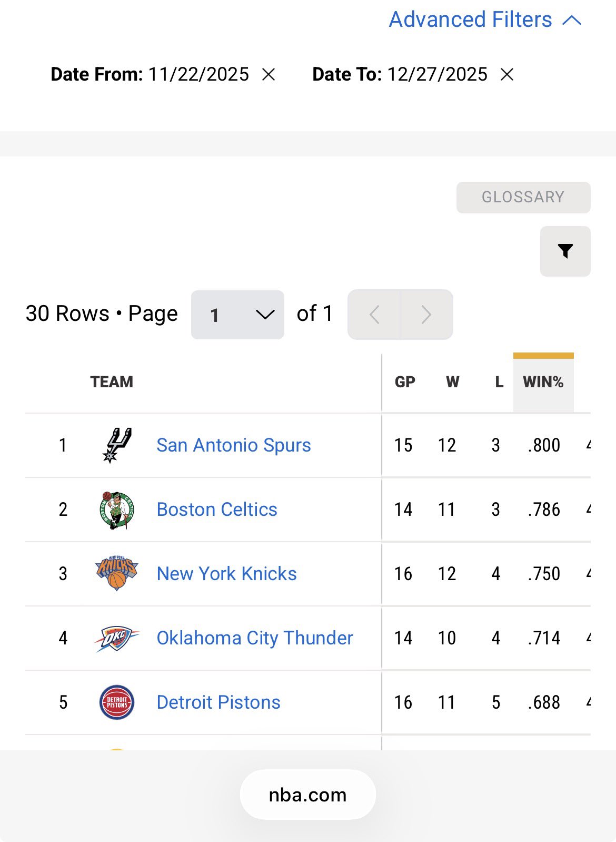Viewport: 616px width, 842px height.
Task: Go to the next page arrow
Action: (x=426, y=315)
